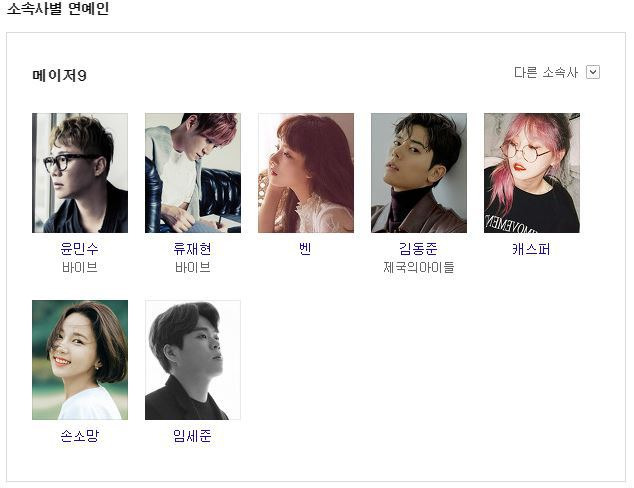Open 류재현 profile photo
This screenshot has height=488, width=634.
[193, 173]
